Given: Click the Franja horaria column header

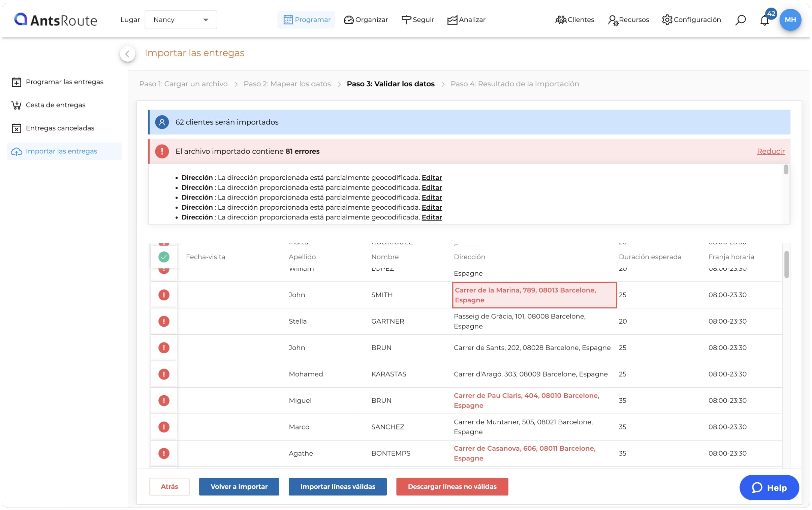Looking at the screenshot, I should pos(731,257).
